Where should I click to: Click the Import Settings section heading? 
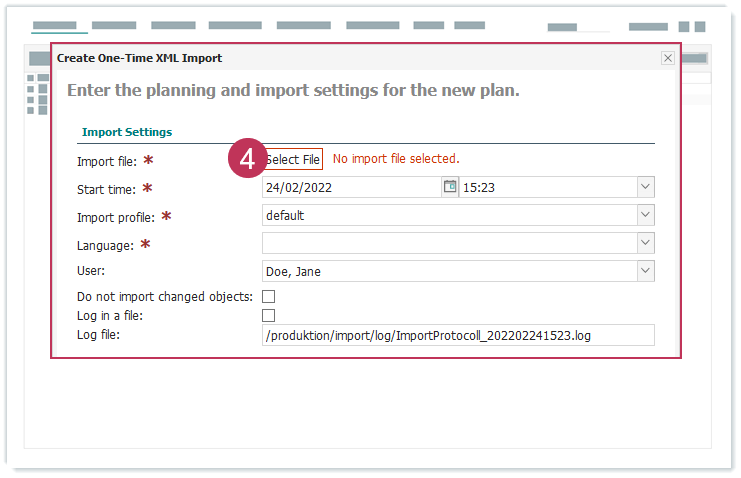click(127, 132)
